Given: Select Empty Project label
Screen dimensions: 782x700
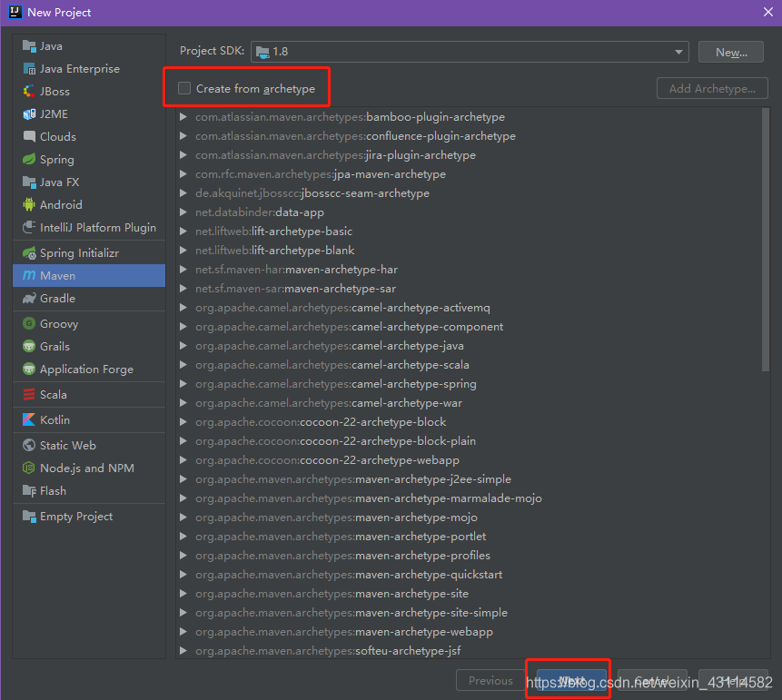Looking at the screenshot, I should click(x=76, y=517).
